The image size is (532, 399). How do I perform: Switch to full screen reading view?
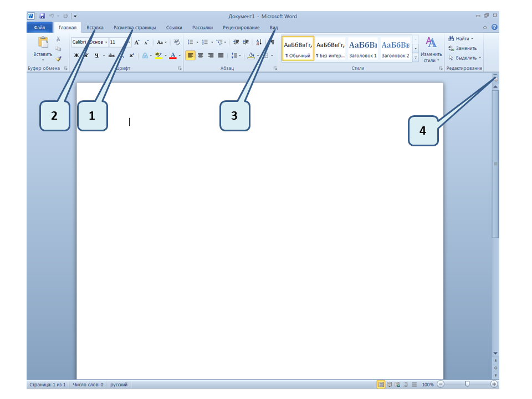tap(389, 384)
